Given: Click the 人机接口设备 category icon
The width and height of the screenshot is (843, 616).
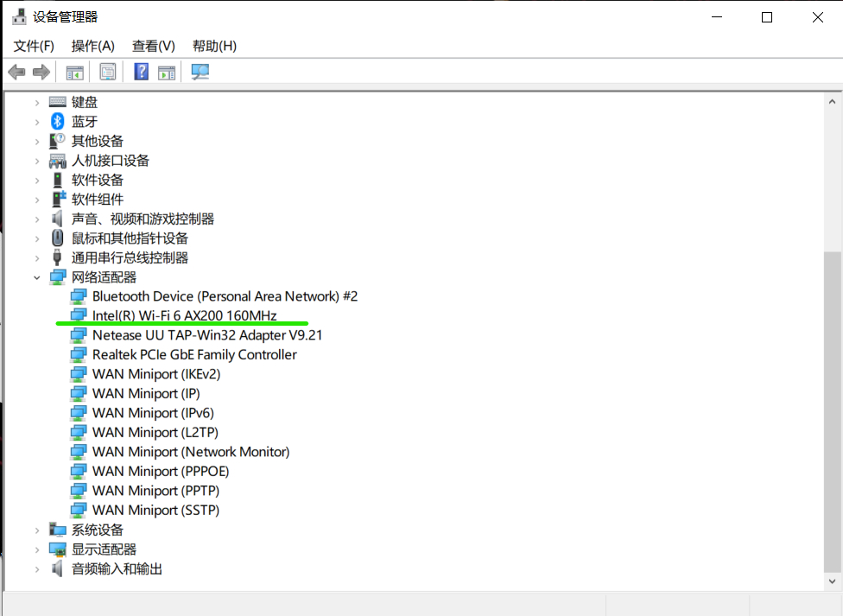Looking at the screenshot, I should point(58,161).
